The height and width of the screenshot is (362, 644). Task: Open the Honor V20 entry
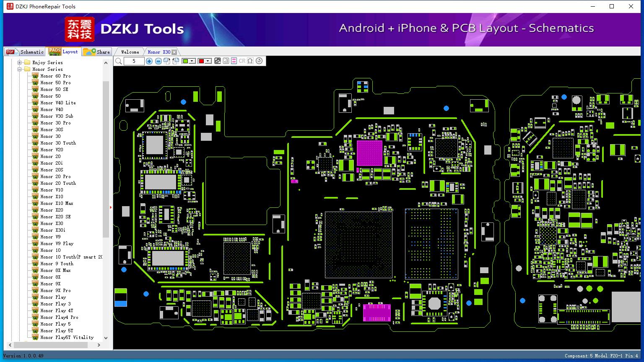tap(52, 150)
